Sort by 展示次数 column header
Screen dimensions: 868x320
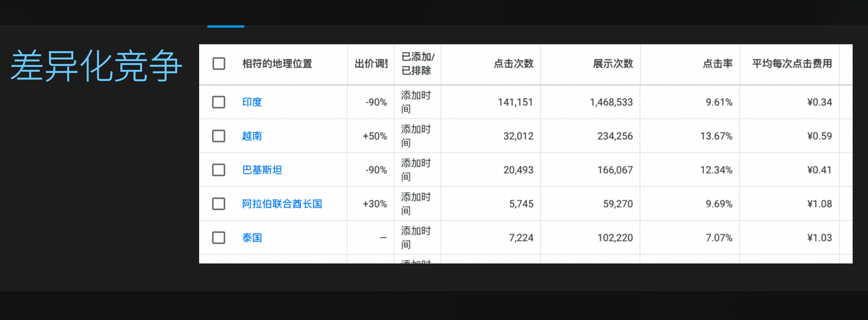[613, 64]
